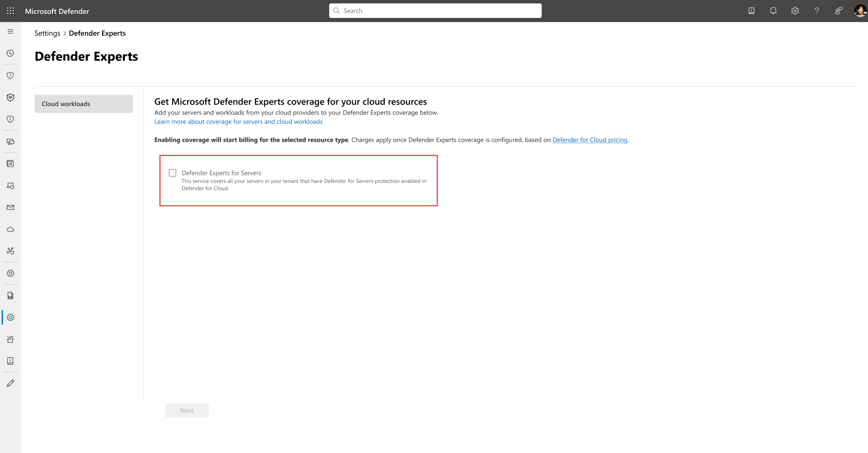The height and width of the screenshot is (453, 868).
Task: Click the 'Get Microsoft Defender Experts coverage' heading
Action: [x=291, y=101]
